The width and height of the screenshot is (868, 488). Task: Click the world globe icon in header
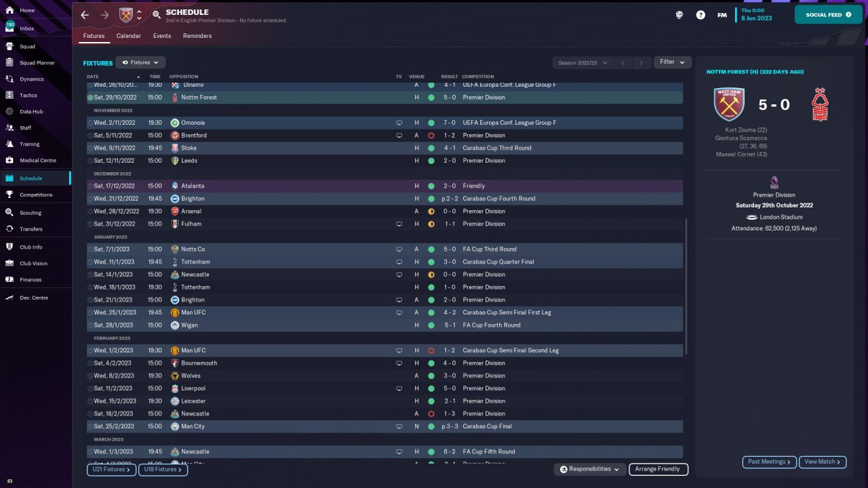[x=679, y=15]
